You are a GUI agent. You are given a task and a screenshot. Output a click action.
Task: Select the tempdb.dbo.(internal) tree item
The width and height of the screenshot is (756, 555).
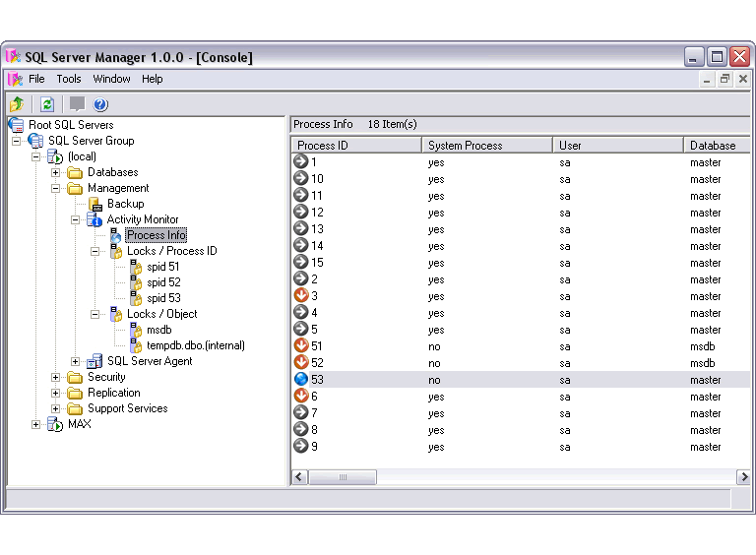[196, 345]
